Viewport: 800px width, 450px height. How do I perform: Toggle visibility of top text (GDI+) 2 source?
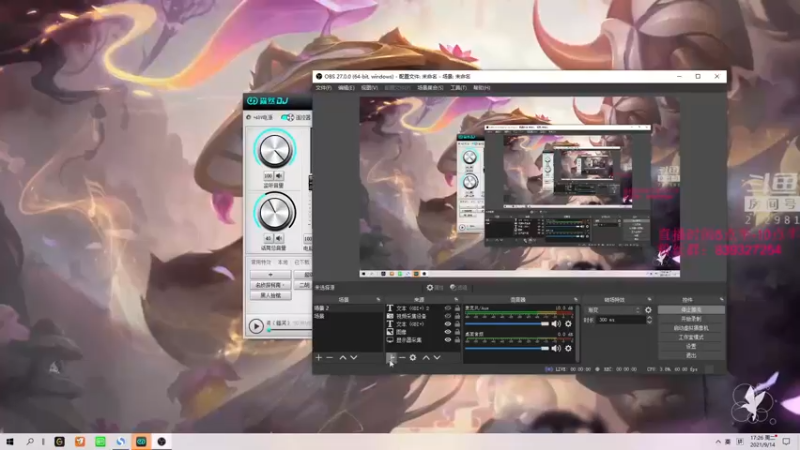click(448, 308)
